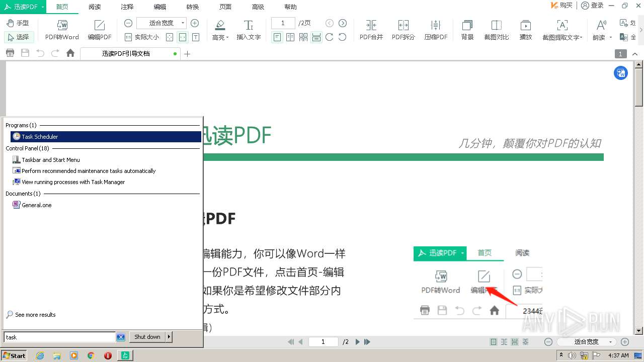Split the document with PDF拆分
The height and width of the screenshot is (362, 644).
pos(404,30)
